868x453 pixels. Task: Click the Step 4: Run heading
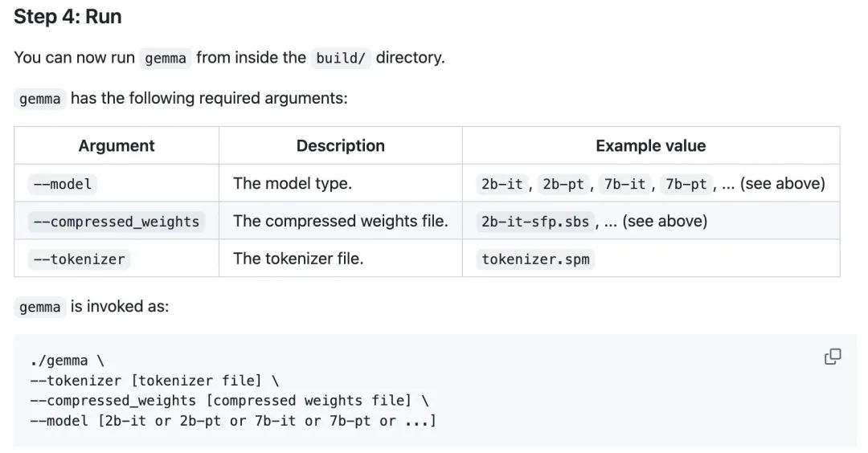[68, 17]
